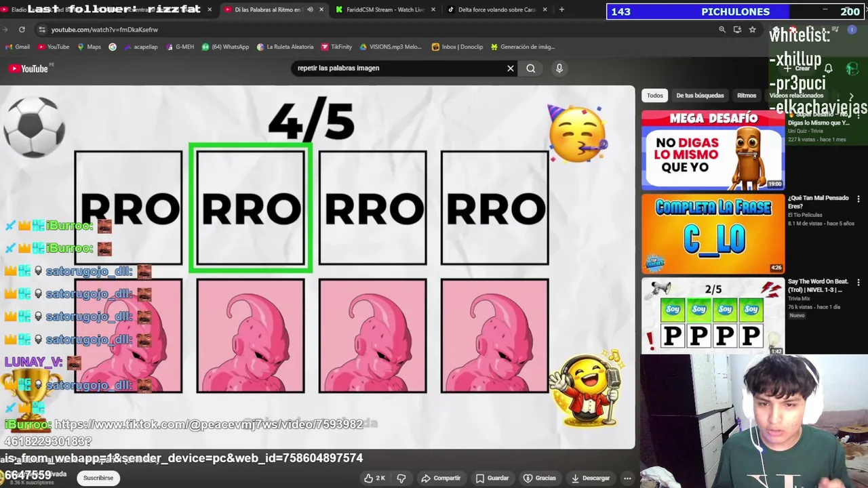868x488 pixels.
Task: Open the (64) WhatsApp bookmark
Action: tap(225, 47)
